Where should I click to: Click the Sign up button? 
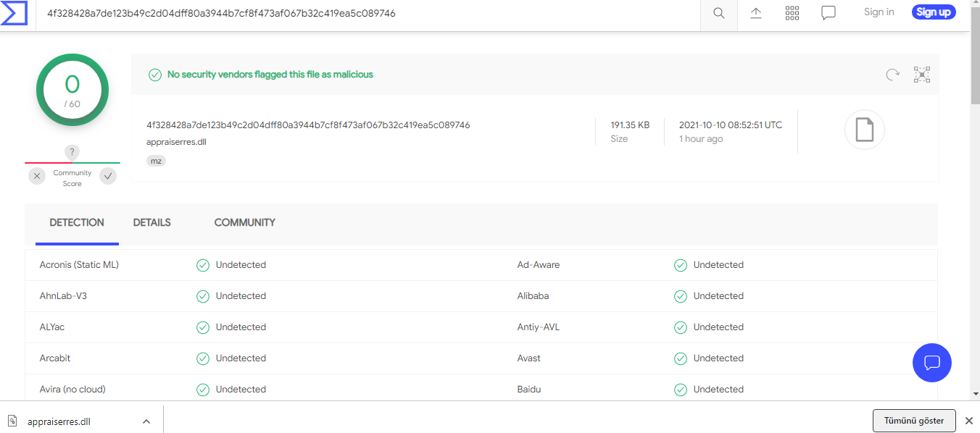pyautogui.click(x=934, y=12)
